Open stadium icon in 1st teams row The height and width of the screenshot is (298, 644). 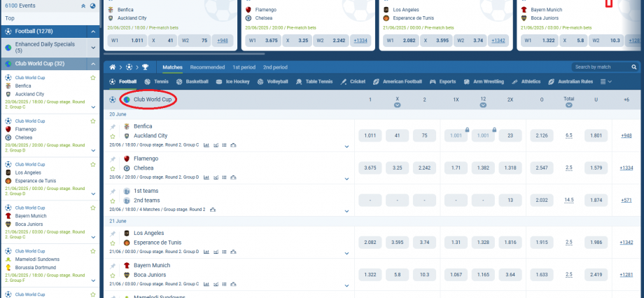coord(213,210)
